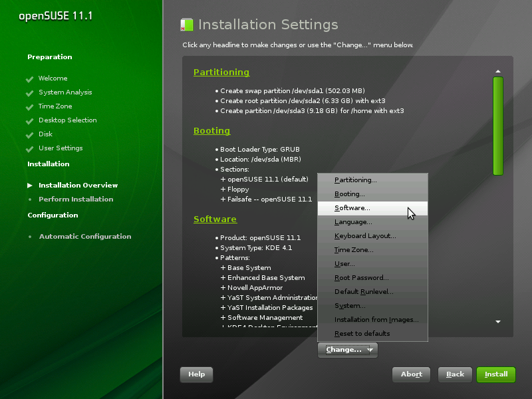This screenshot has width=532, height=399.
Task: Click the Installation Overview arrow marker
Action: 30,186
